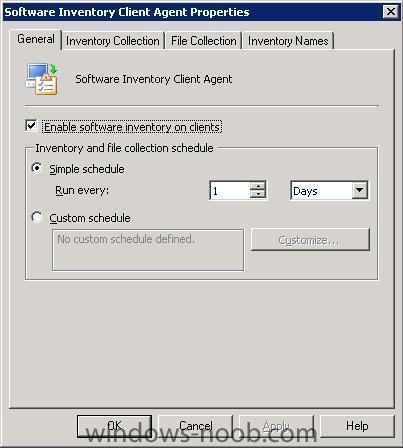The height and width of the screenshot is (448, 403).
Task: Click the No custom schedule defined box
Action: (148, 250)
